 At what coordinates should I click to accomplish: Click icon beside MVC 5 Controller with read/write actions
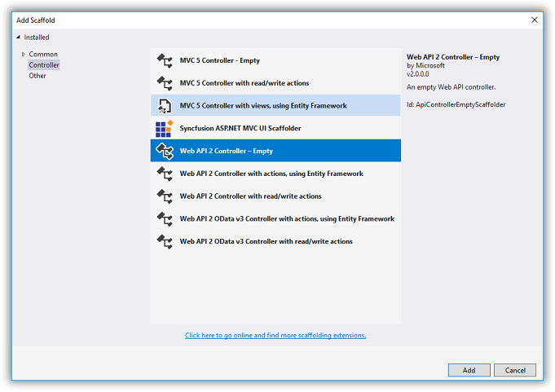pos(165,83)
